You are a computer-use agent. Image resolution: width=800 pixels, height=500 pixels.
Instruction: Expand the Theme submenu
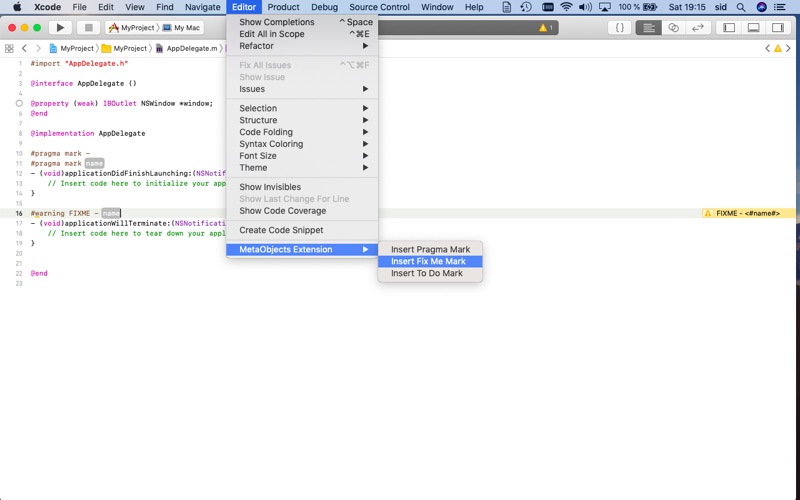click(302, 167)
